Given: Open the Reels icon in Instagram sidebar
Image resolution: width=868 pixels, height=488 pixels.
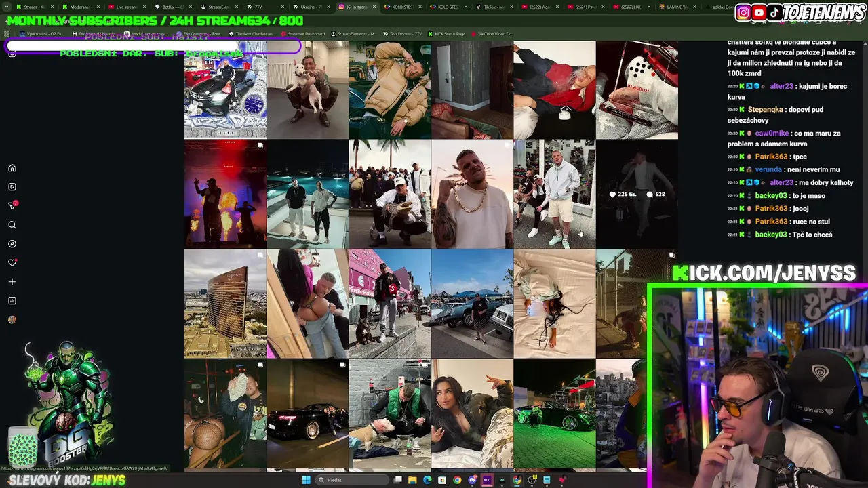Looking at the screenshot, I should (x=12, y=187).
